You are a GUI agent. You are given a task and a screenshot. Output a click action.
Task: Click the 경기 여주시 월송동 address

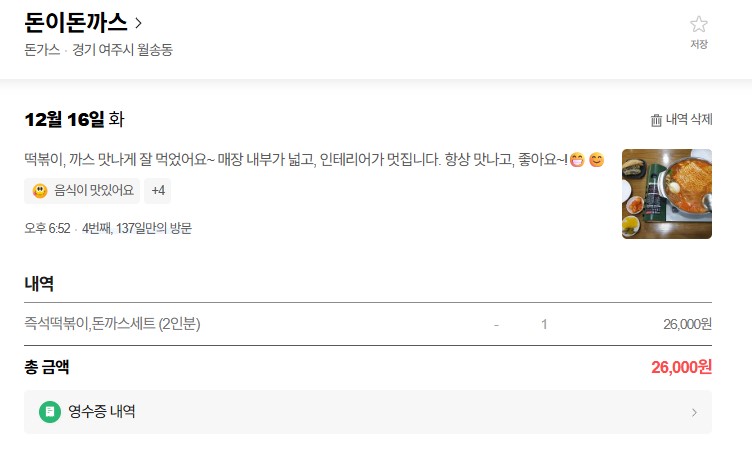[122, 50]
